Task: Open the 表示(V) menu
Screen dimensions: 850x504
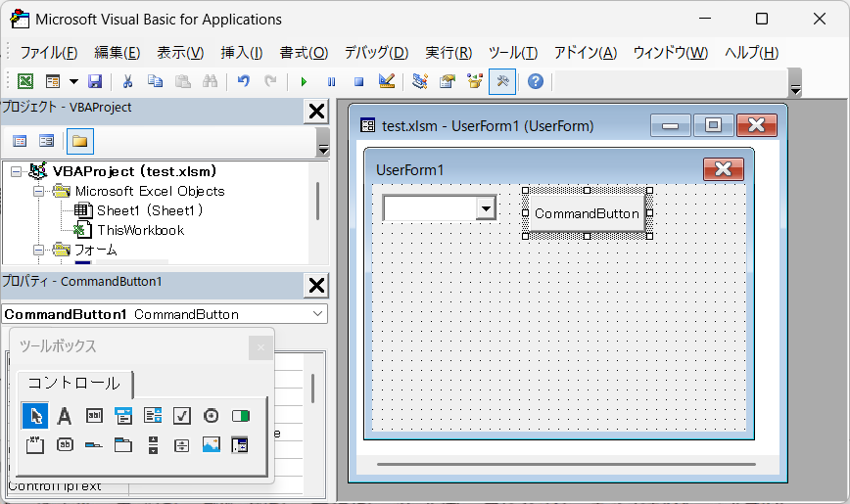Action: pos(180,53)
